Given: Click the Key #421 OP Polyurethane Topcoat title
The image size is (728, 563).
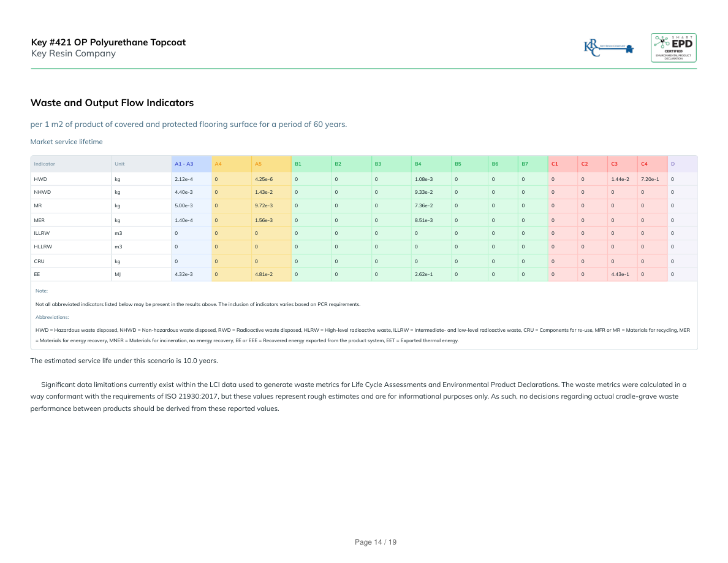Looking at the screenshot, I should [108, 42].
